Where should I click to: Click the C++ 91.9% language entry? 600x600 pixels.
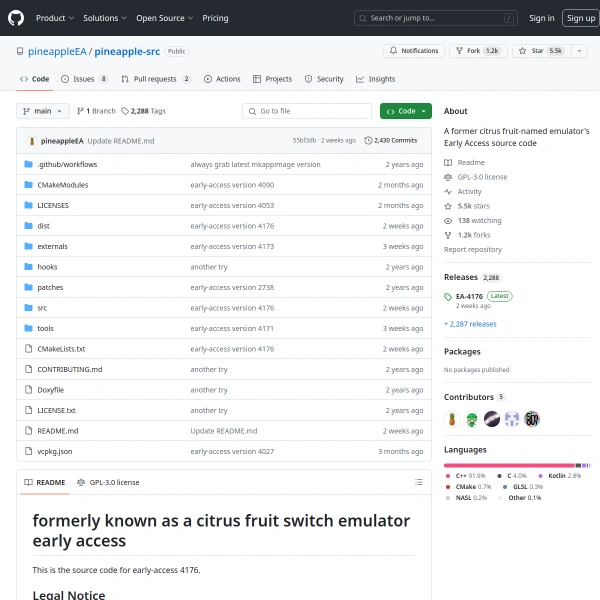466,476
